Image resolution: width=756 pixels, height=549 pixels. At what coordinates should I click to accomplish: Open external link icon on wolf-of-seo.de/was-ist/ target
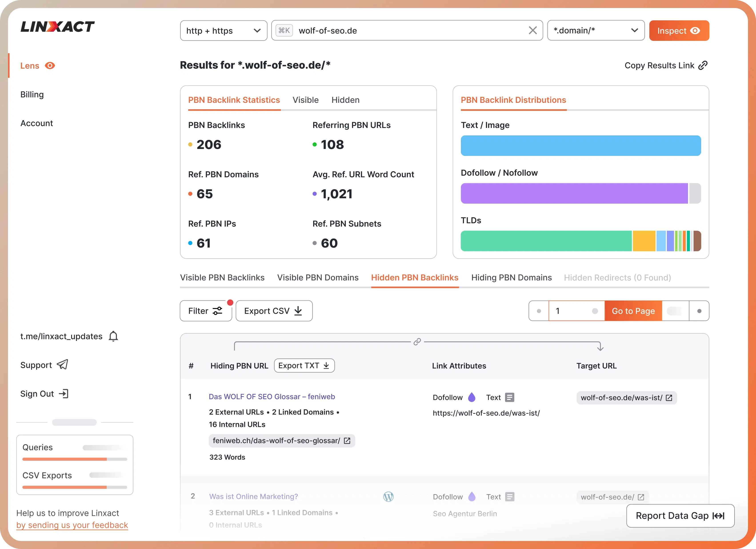[669, 398]
